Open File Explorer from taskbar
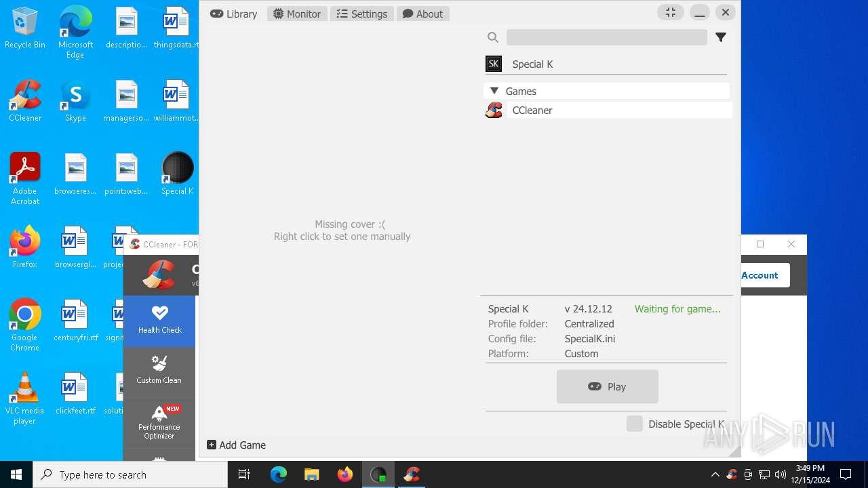This screenshot has height=488, width=868. click(311, 474)
